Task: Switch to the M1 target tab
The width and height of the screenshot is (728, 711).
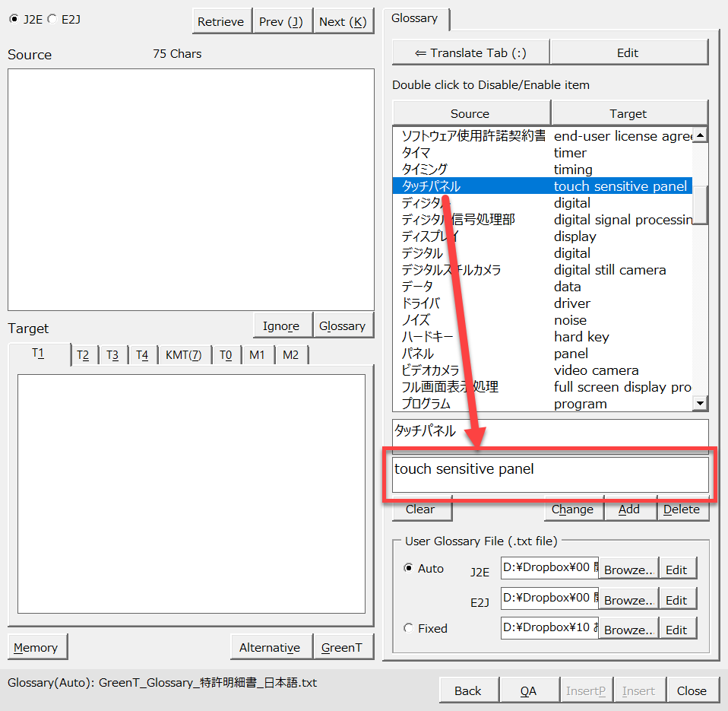Action: (x=257, y=355)
